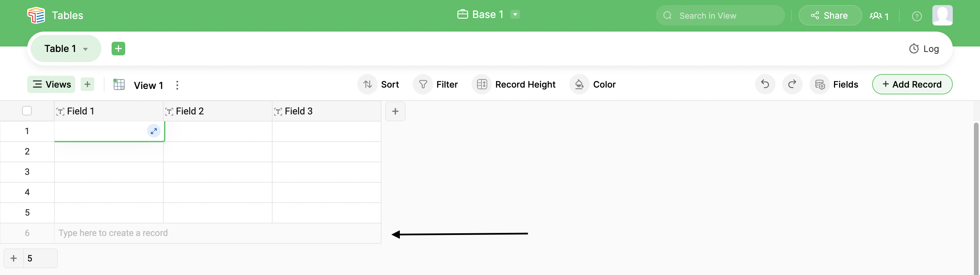This screenshot has width=980, height=275.
Task: Expand the Field 1 cell editor
Action: coord(154,131)
